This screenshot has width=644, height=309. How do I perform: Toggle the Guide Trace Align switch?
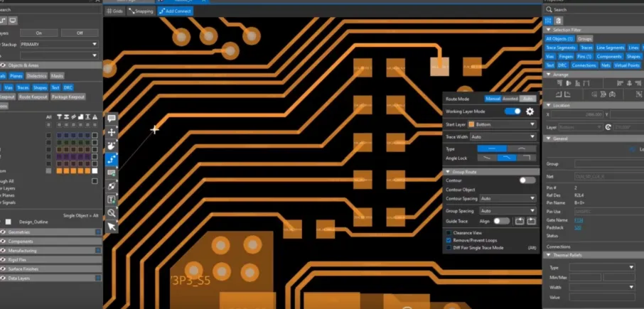502,221
